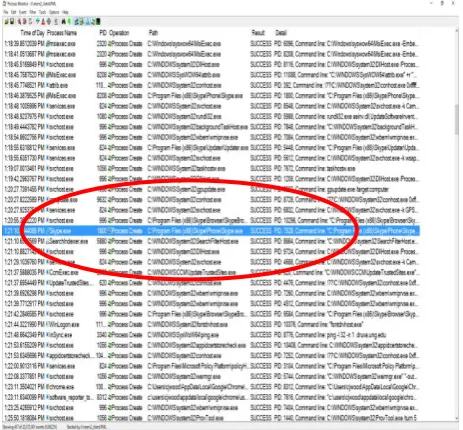
Task: Open the Filter funnel toolbar icon
Action: (38, 22)
